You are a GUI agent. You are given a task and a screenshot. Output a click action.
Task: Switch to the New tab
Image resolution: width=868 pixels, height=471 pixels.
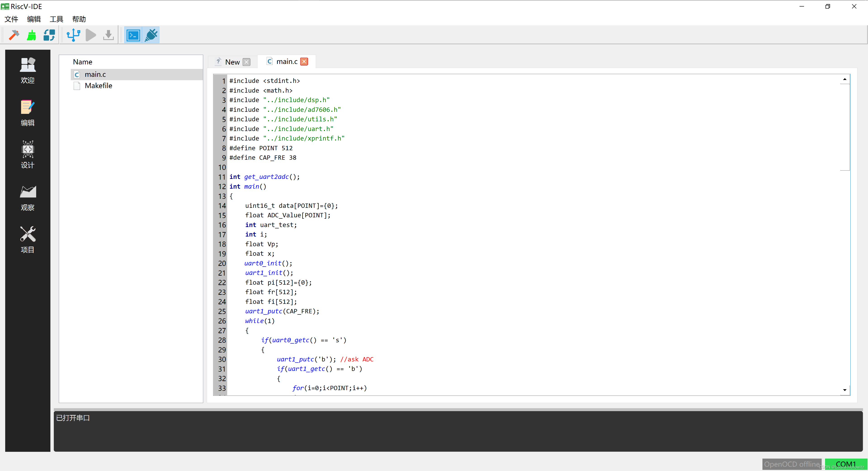point(232,62)
